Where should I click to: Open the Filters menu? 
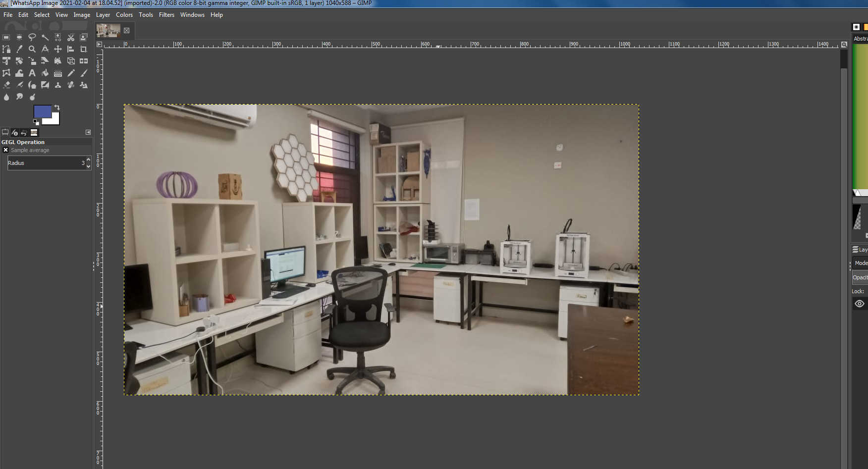pos(166,15)
